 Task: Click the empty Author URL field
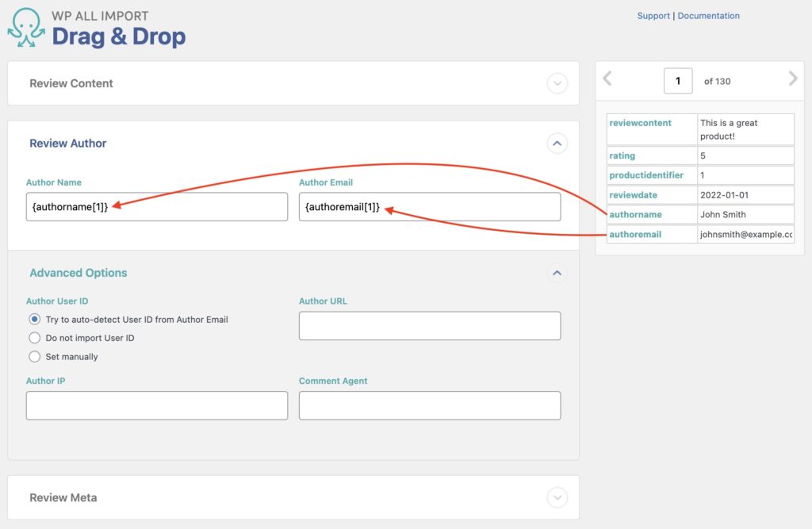(429, 325)
